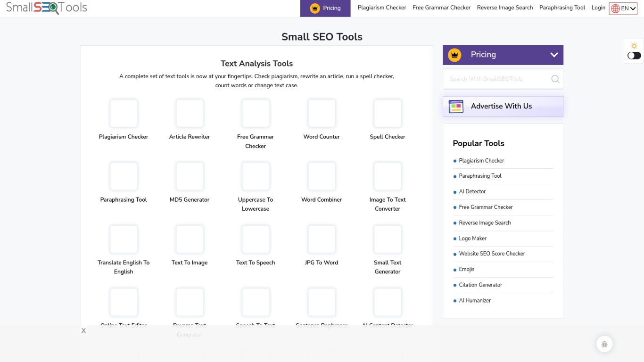Go to Reverse Image Search in top navigation
The width and height of the screenshot is (644, 362).
505,8
